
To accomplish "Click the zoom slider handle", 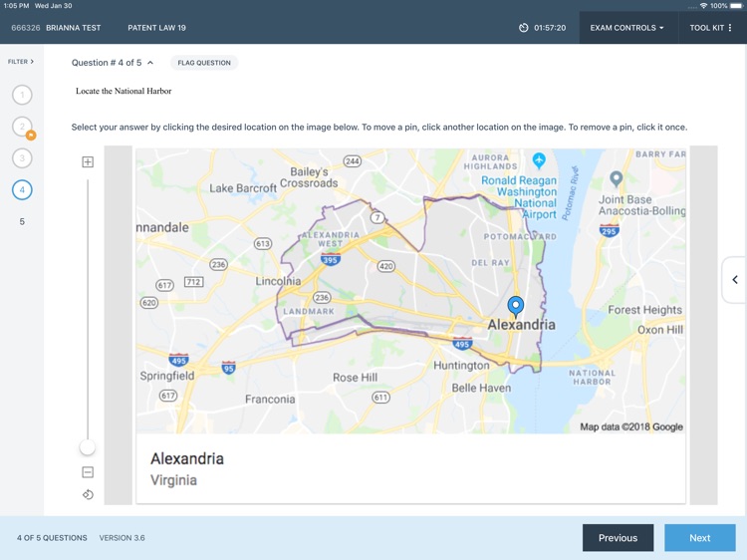I will [88, 447].
